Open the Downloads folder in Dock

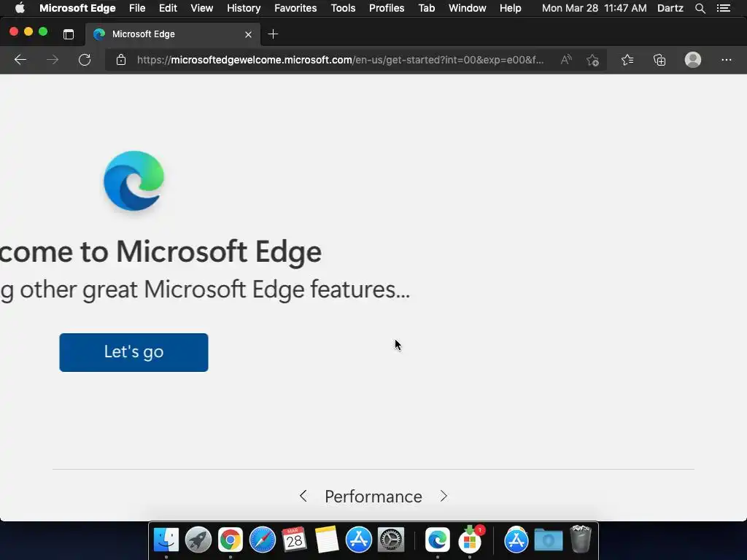click(x=549, y=540)
